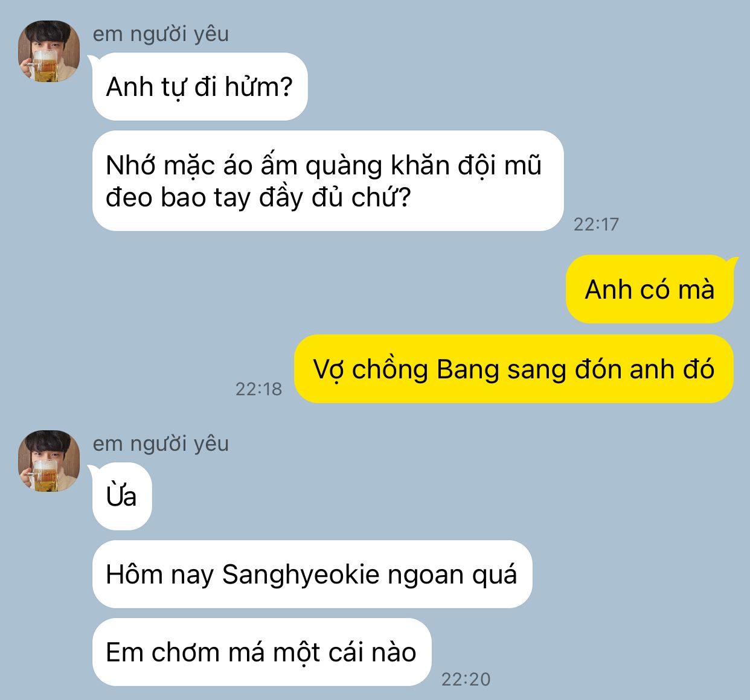Tap the lower beer-mug profile avatar
The width and height of the screenshot is (750, 700).
(49, 461)
